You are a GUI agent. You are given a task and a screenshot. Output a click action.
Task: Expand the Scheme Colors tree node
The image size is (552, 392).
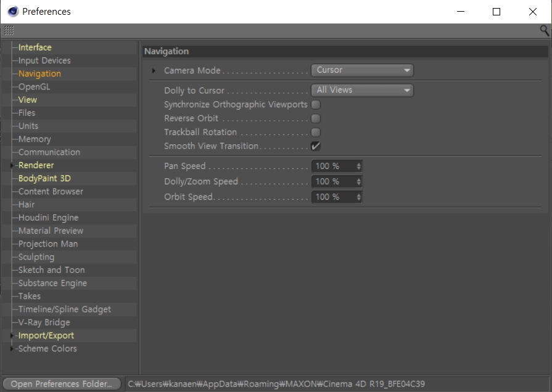point(12,349)
